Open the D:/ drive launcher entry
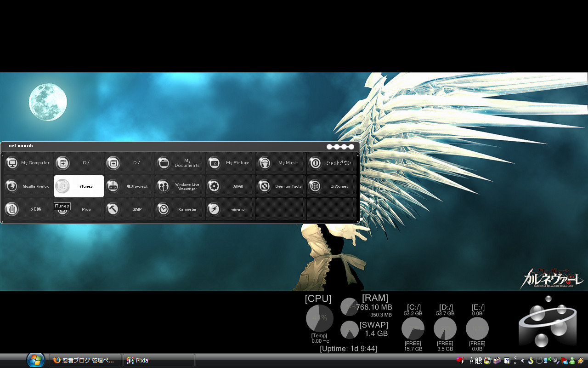The height and width of the screenshot is (368, 588). (x=130, y=163)
